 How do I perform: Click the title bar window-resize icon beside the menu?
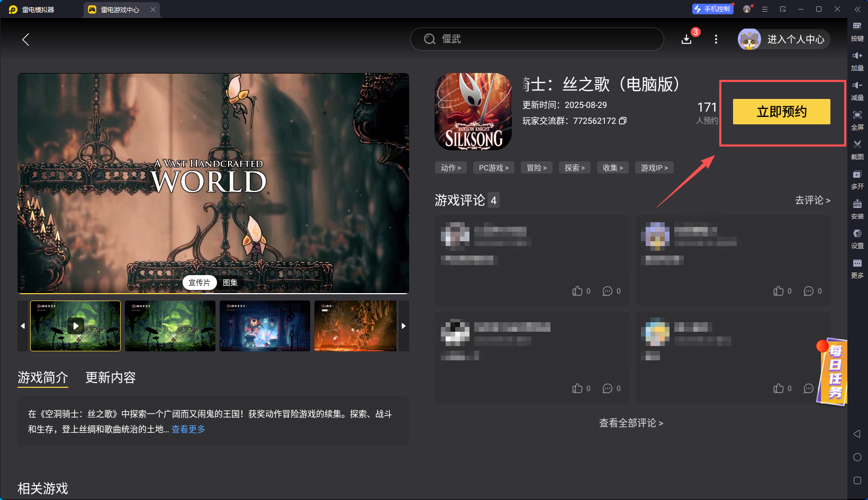tap(783, 9)
